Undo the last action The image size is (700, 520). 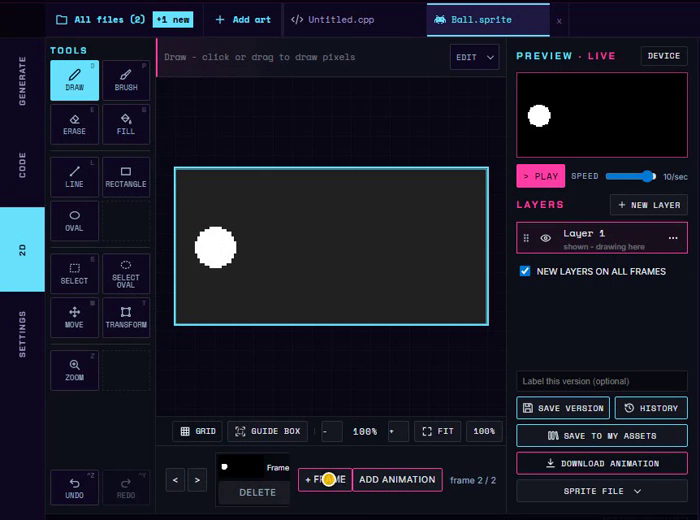click(75, 487)
